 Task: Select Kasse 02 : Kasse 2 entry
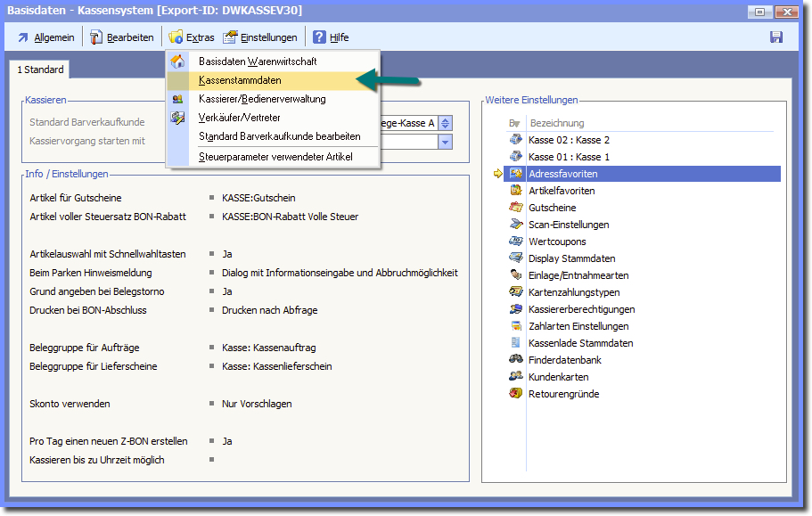point(569,140)
